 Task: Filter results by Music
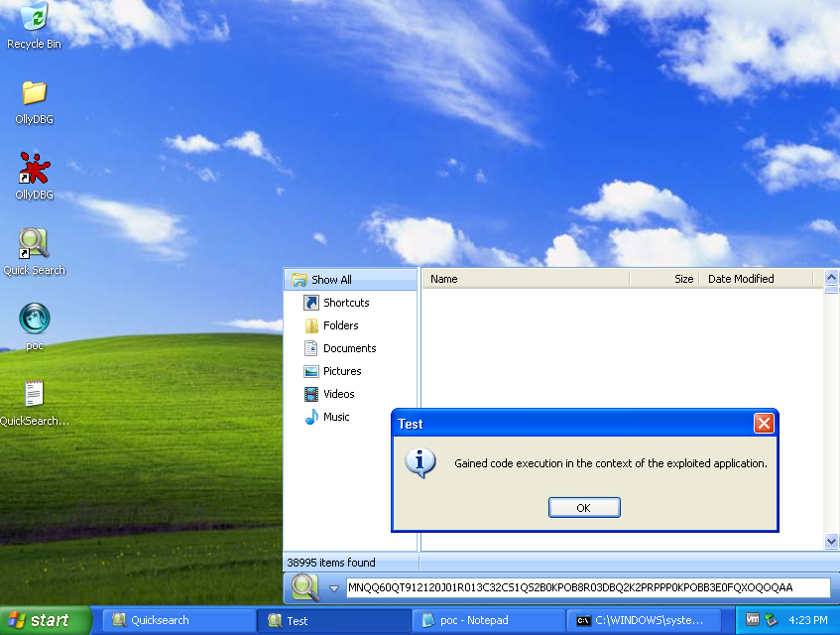[x=336, y=417]
